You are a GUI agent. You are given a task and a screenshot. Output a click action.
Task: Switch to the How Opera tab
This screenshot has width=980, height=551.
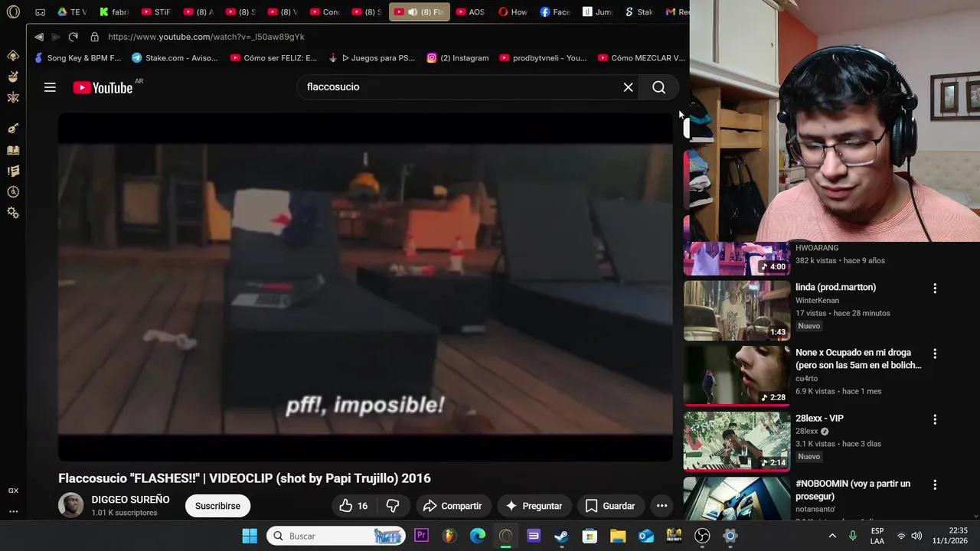point(512,12)
